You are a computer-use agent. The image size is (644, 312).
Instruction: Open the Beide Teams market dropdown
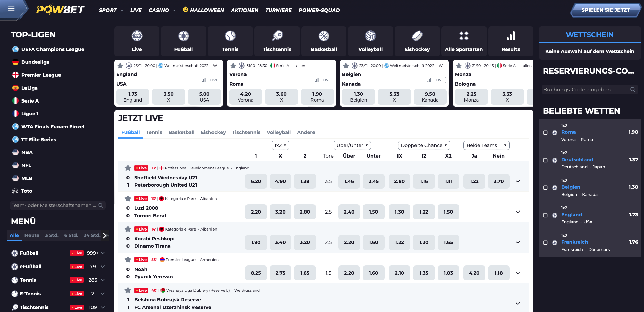tap(486, 145)
